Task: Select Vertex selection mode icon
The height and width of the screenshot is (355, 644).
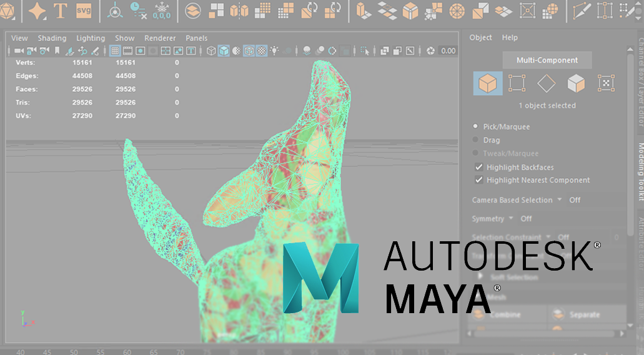Action: point(517,83)
